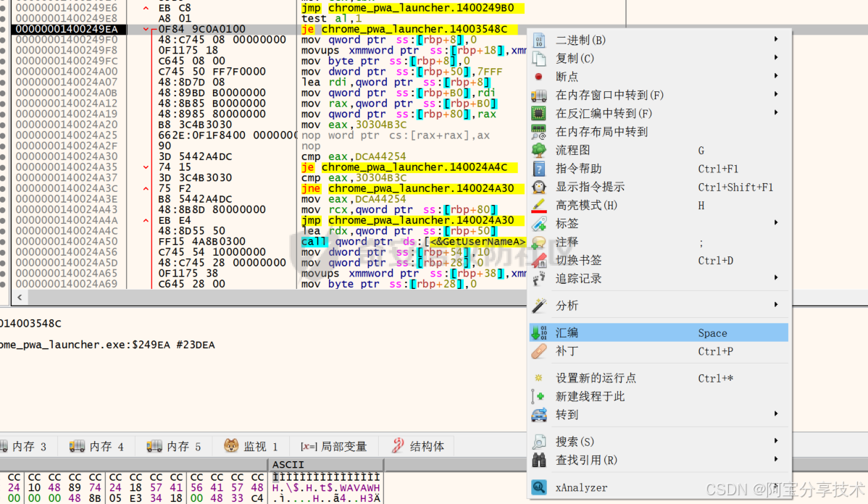Click the Follow in Memory Map icon

(538, 132)
